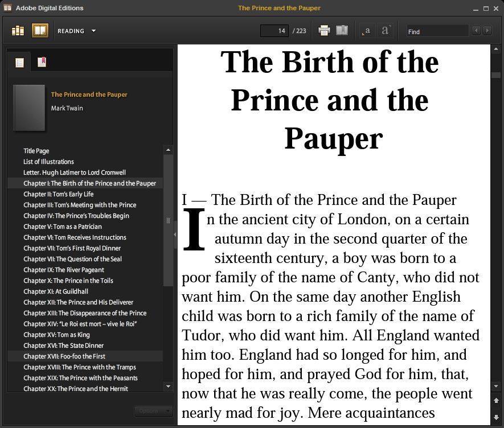This screenshot has width=504, height=428.
Task: Switch to Library view icon
Action: click(18, 31)
